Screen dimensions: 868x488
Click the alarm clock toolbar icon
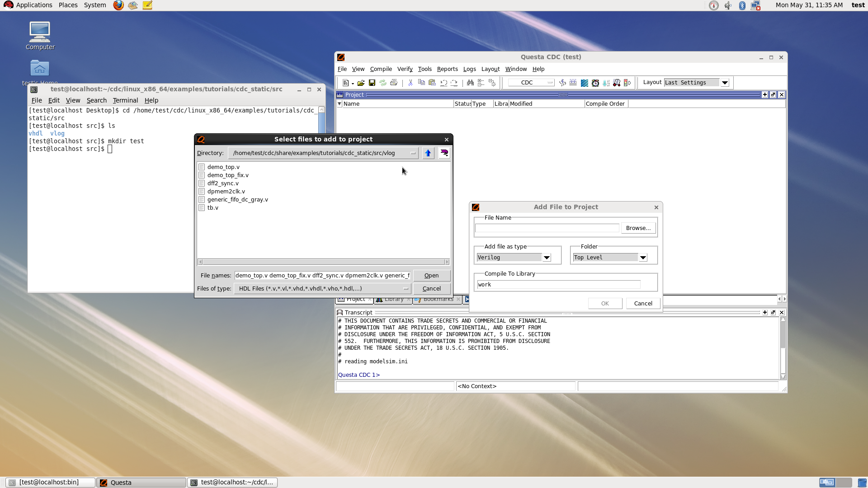[x=595, y=83]
